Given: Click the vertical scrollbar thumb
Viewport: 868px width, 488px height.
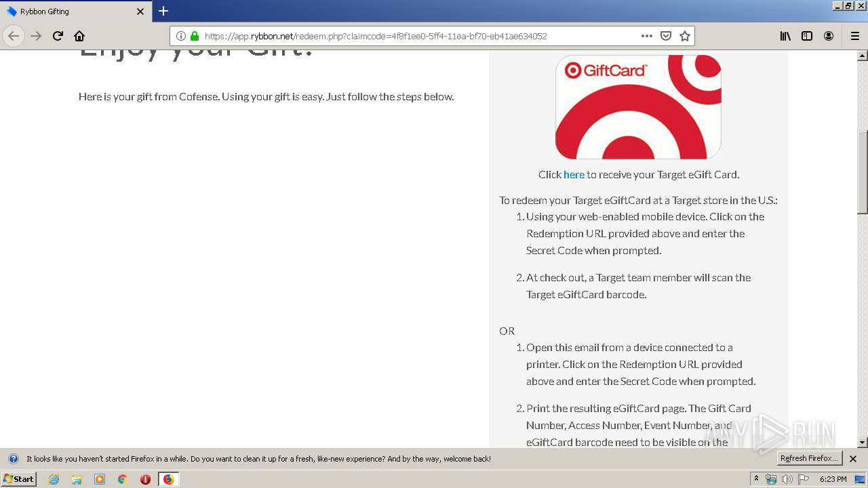Looking at the screenshot, I should (x=863, y=172).
